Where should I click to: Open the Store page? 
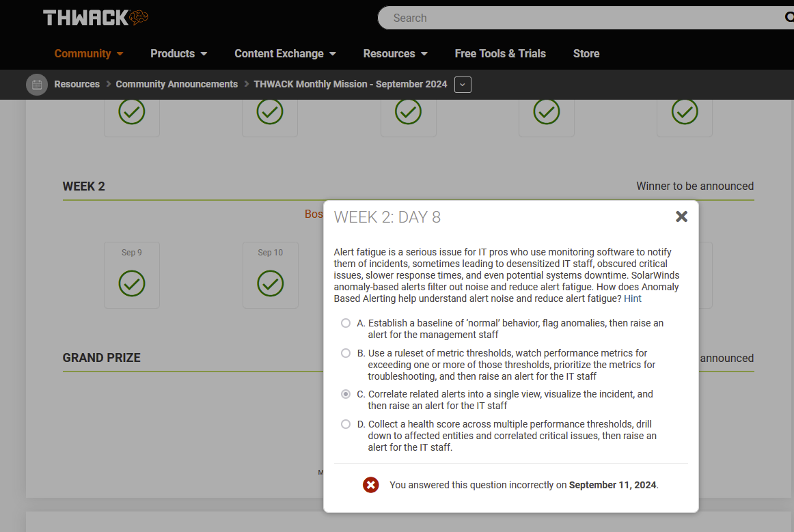586,54
